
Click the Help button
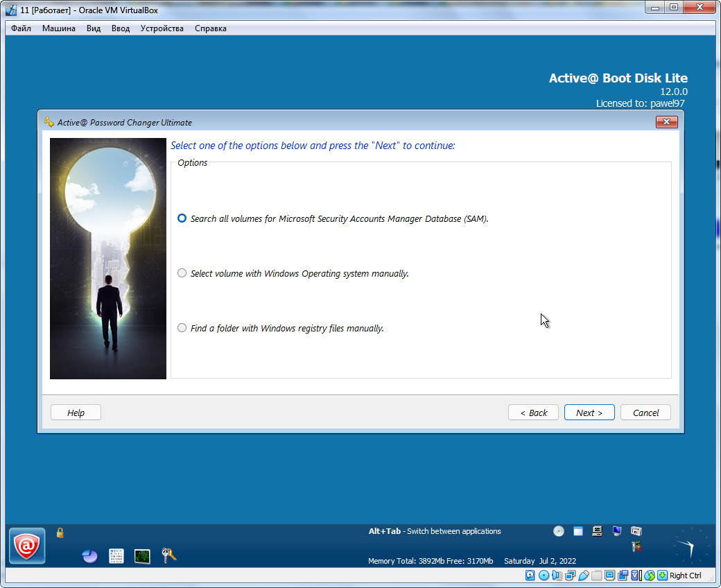click(76, 413)
